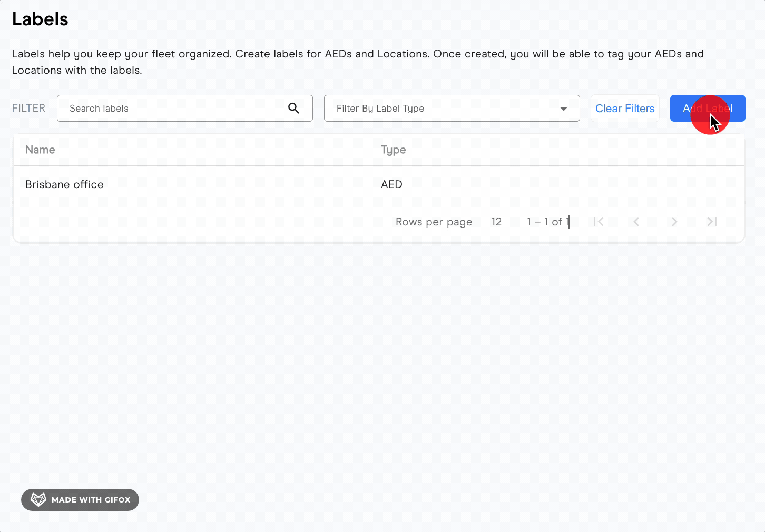Click the AED type cell
This screenshot has height=532, width=765.
(x=391, y=184)
